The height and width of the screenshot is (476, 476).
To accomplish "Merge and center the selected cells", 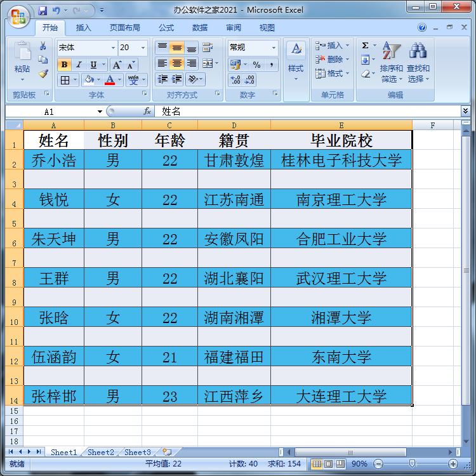I will [x=208, y=63].
